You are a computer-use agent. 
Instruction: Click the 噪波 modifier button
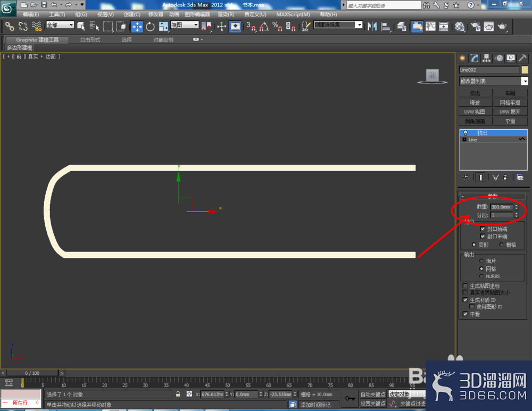tap(475, 103)
